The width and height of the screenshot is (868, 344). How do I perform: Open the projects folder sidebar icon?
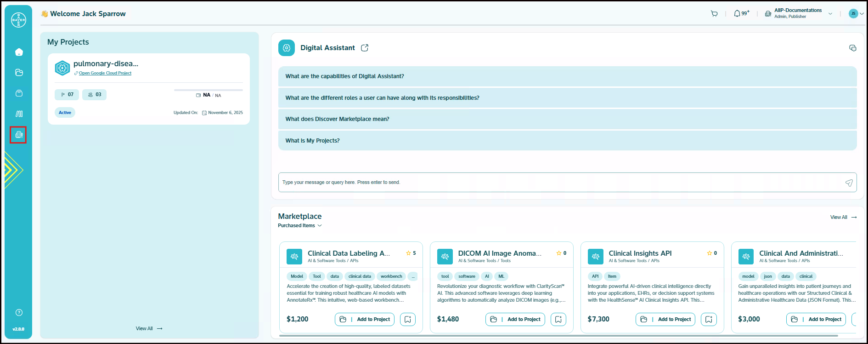[19, 73]
